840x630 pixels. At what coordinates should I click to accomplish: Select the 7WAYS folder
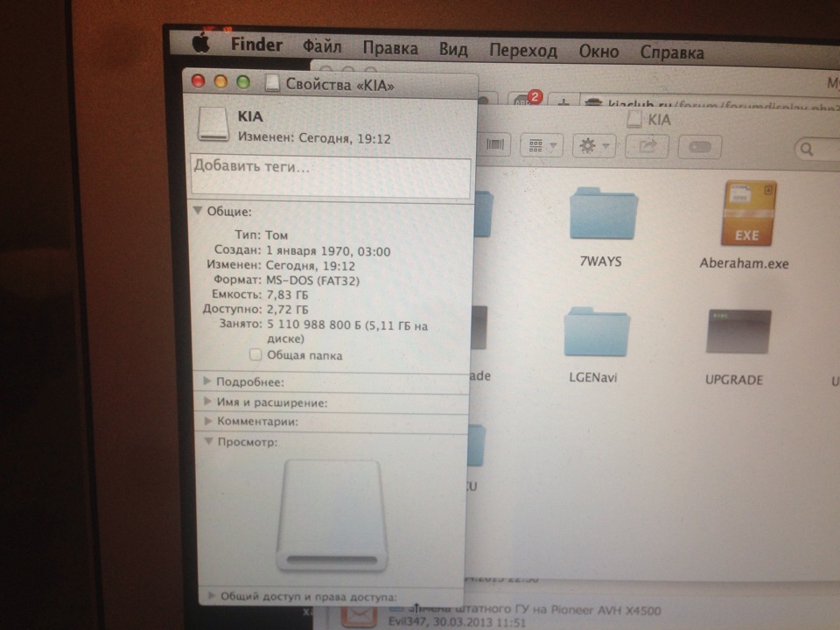tap(603, 213)
